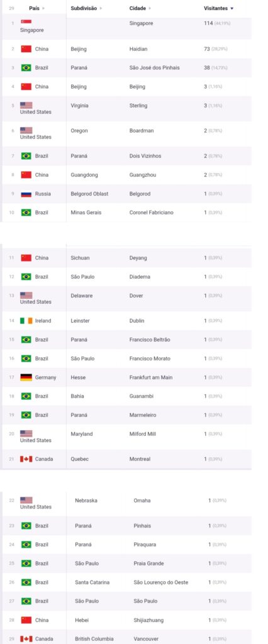This screenshot has height=644, width=268.
Task: Click the Coronel Fabriciano city cell
Action: point(151,213)
